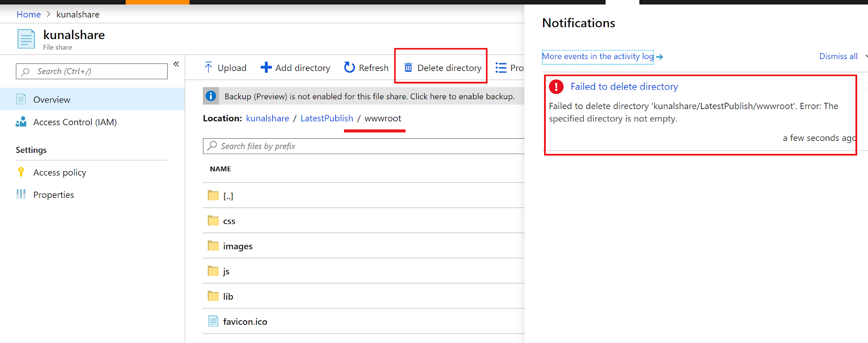The width and height of the screenshot is (868, 343).
Task: Open the Failed to delete directory title
Action: pyautogui.click(x=624, y=87)
